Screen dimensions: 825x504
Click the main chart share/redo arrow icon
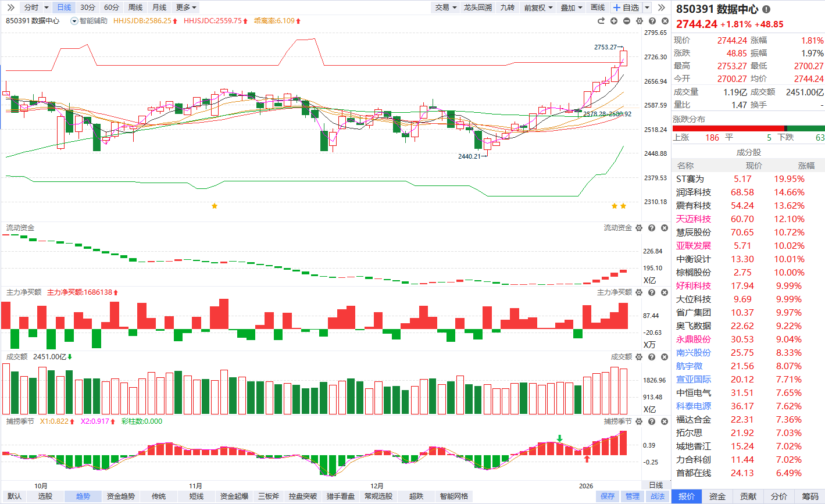pos(601,21)
